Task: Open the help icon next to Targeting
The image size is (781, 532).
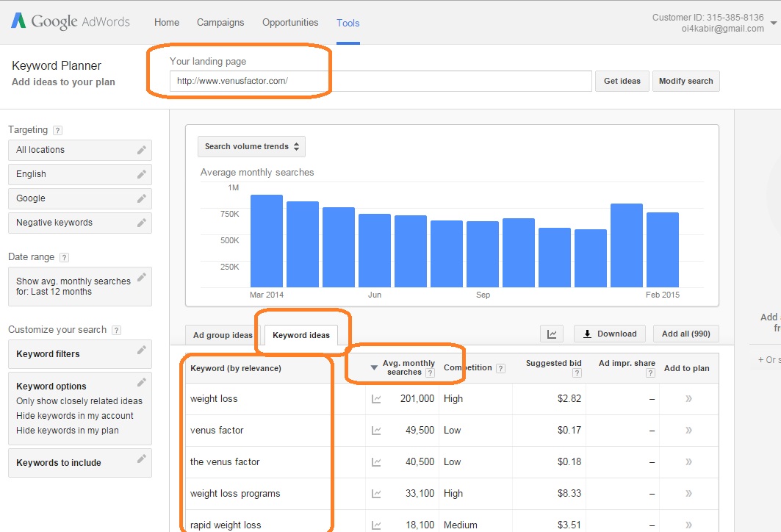Action: click(x=58, y=131)
